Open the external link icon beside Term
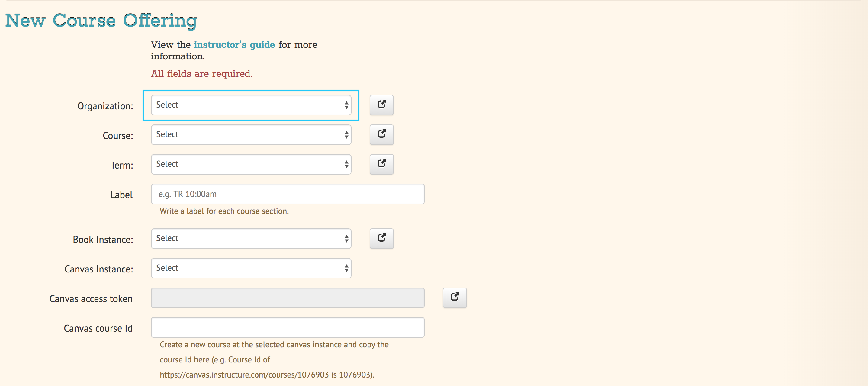Viewport: 868px width, 386px height. pyautogui.click(x=381, y=164)
